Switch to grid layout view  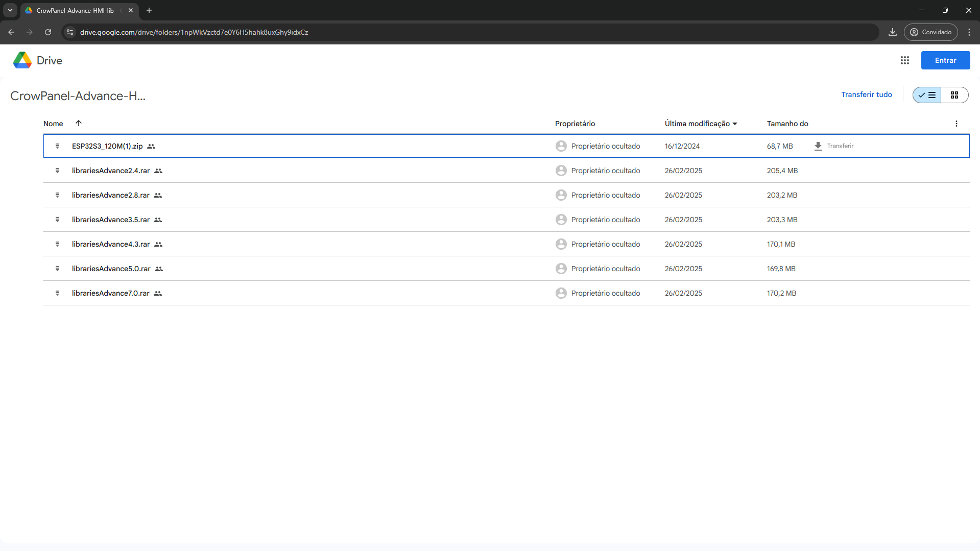click(x=954, y=95)
